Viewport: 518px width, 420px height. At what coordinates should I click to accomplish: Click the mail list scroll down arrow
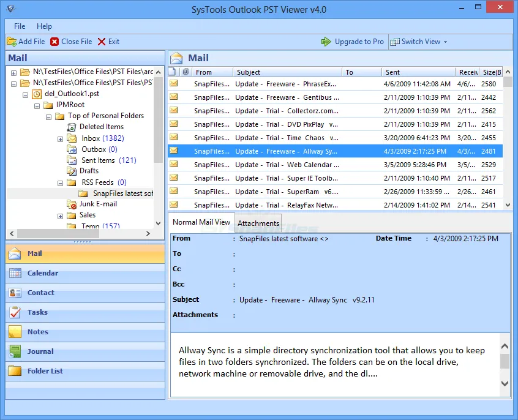coord(508,205)
